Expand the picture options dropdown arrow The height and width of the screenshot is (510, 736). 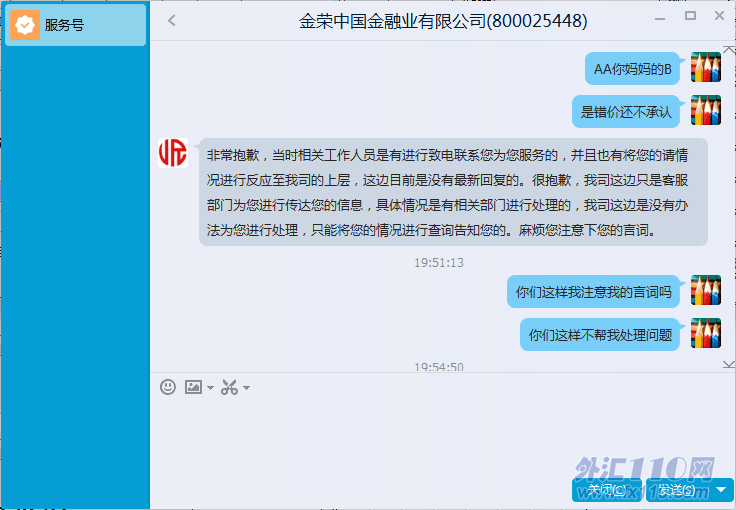(210, 388)
